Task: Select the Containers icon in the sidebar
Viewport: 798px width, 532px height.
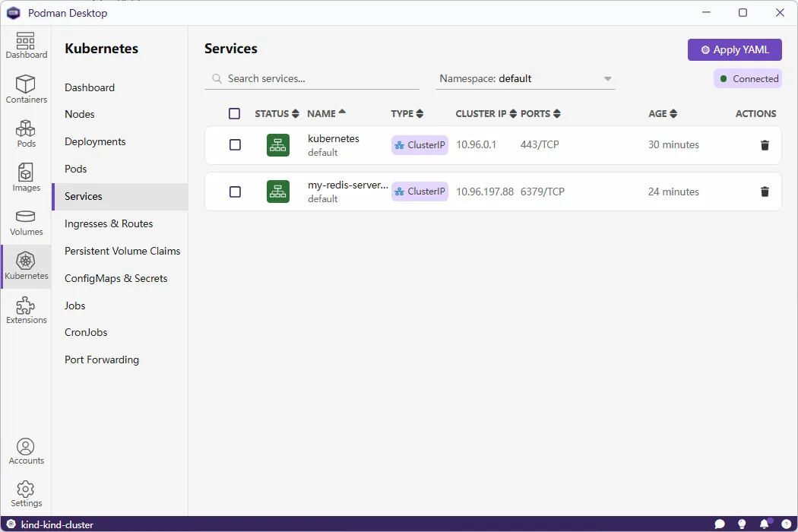Action: (26, 89)
